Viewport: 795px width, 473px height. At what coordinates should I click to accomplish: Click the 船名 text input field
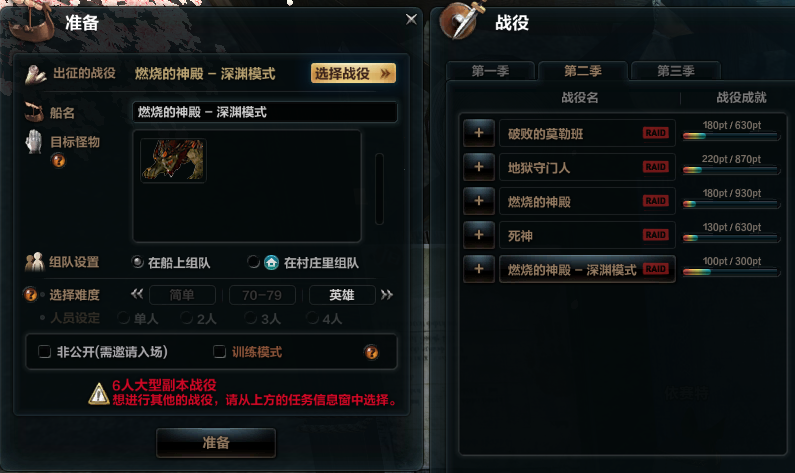pyautogui.click(x=265, y=112)
